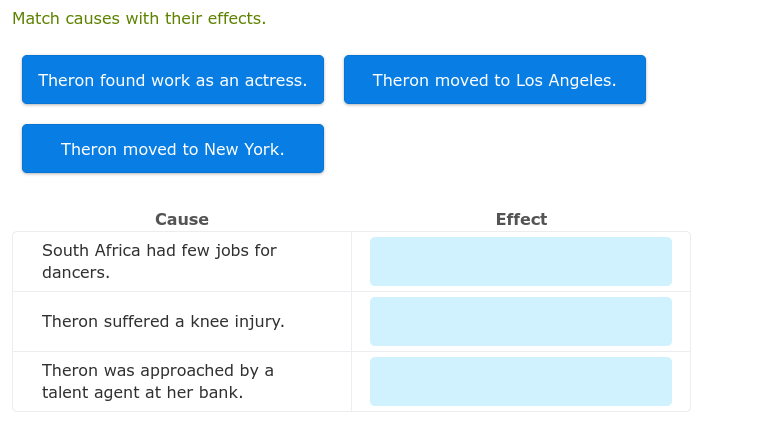Image resolution: width=771 pixels, height=425 pixels.
Task: Click the bottom light-blue drop zone in Effect column
Action: tap(520, 381)
